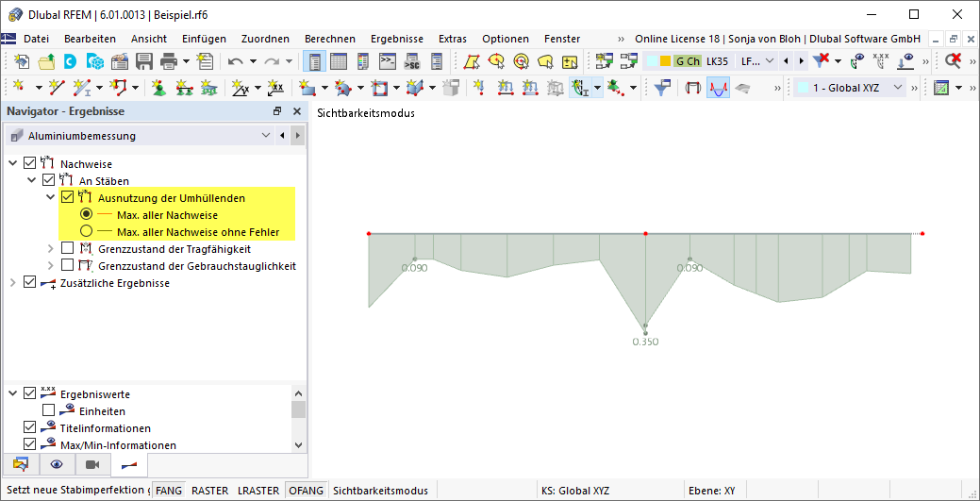Click the new nodal support tool
Viewport: 980px width, 501px height.
click(158, 87)
